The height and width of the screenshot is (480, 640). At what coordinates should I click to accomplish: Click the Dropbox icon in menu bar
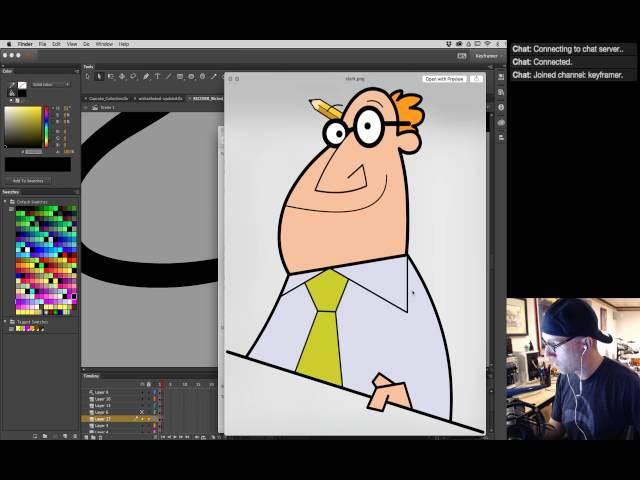pyautogui.click(x=449, y=44)
